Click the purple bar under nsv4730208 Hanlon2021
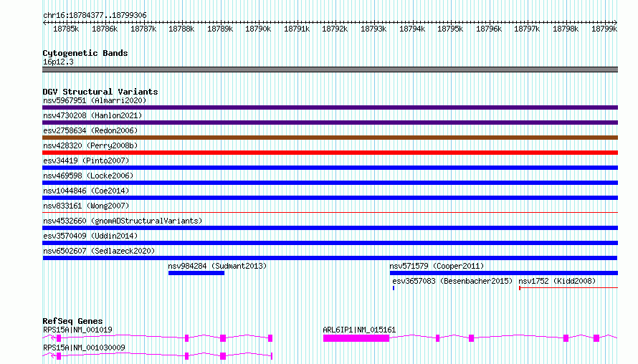The height and width of the screenshot is (364, 638). point(330,123)
